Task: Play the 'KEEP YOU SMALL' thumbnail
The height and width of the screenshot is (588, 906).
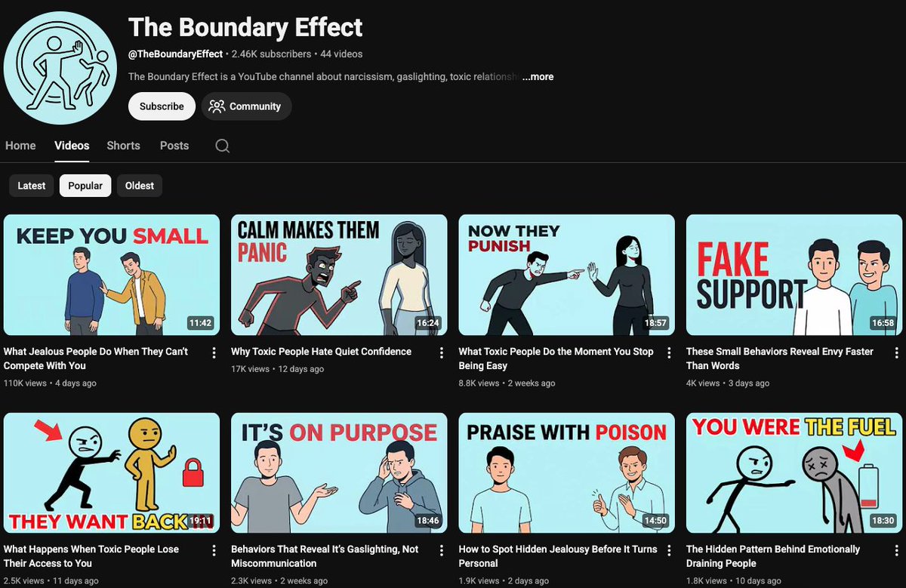Action: point(112,275)
